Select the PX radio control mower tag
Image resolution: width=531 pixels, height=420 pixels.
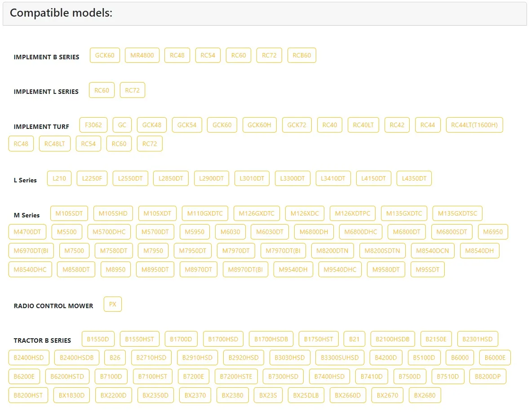pyautogui.click(x=112, y=304)
